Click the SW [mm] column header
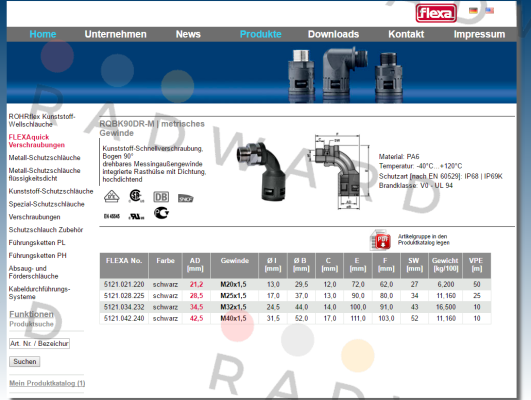531x400 pixels. click(414, 265)
